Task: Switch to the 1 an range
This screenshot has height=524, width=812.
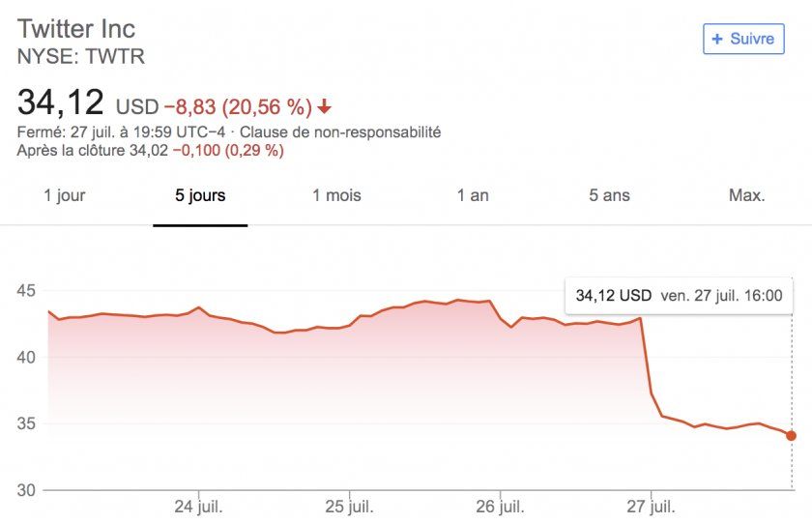Action: 473,195
